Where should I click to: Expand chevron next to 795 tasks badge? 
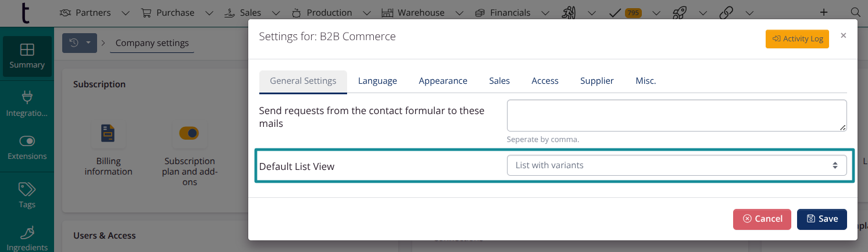tap(656, 13)
